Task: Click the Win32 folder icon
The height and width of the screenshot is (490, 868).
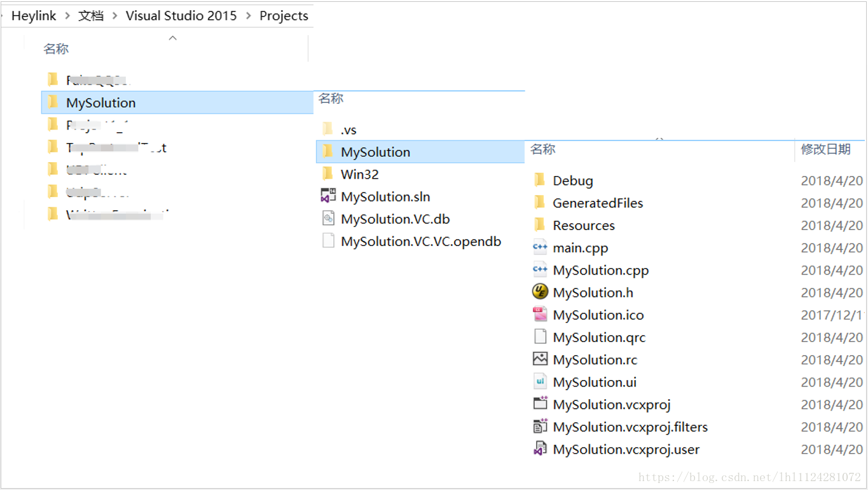Action: point(328,174)
